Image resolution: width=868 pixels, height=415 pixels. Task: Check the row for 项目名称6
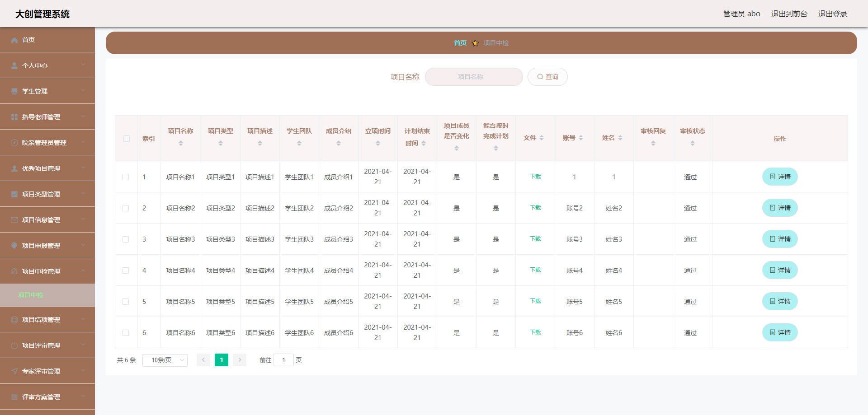(x=126, y=333)
